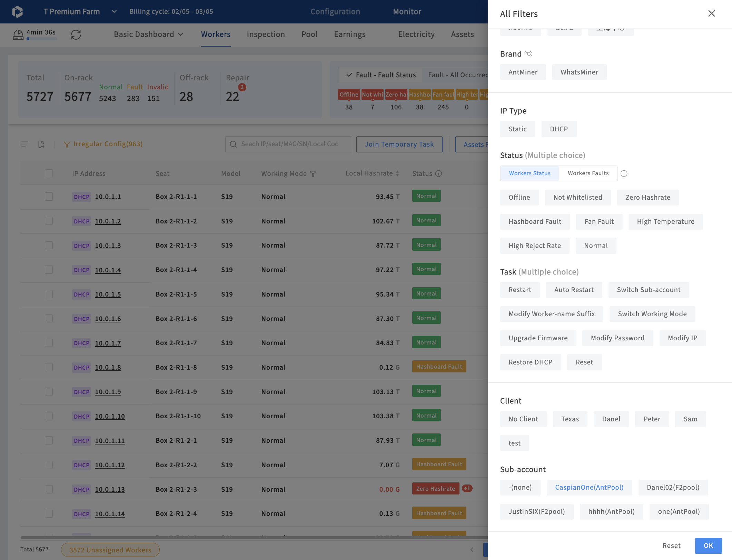Click Join Temporary Task button

(399, 144)
